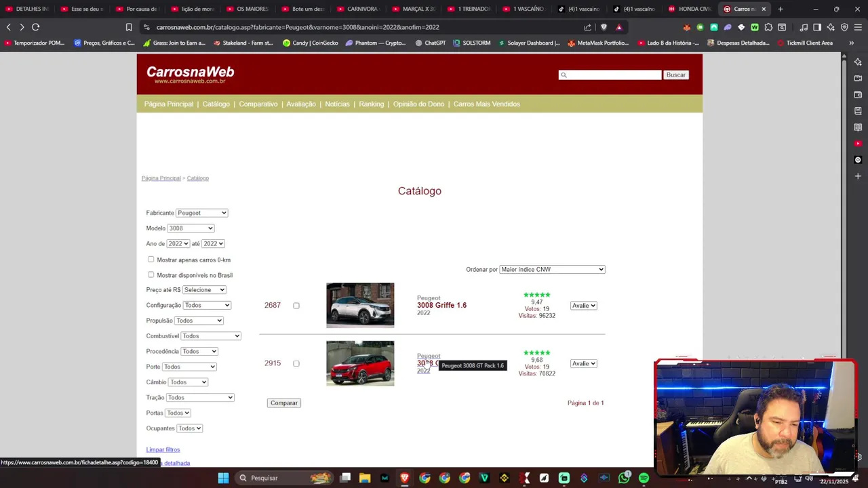Image resolution: width=868 pixels, height=488 pixels.
Task: Open the 'Ordenar por' Maior índice CNW dropdown
Action: pos(552,269)
